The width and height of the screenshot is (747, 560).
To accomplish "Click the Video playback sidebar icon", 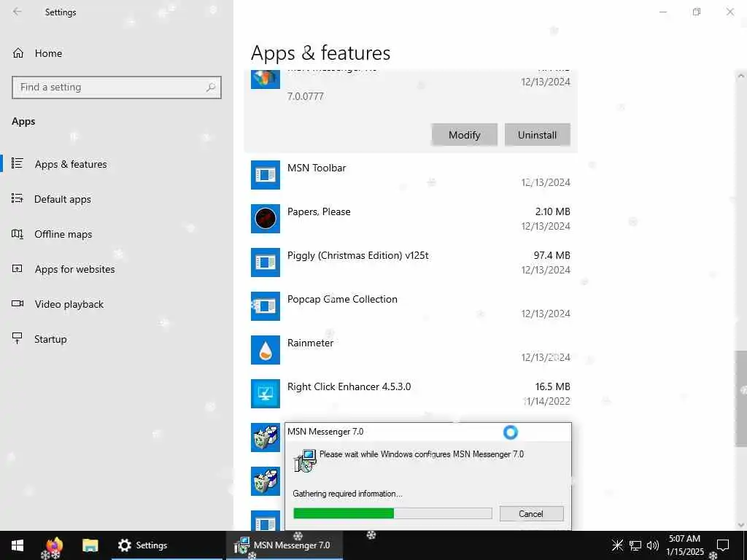I will 18,303.
